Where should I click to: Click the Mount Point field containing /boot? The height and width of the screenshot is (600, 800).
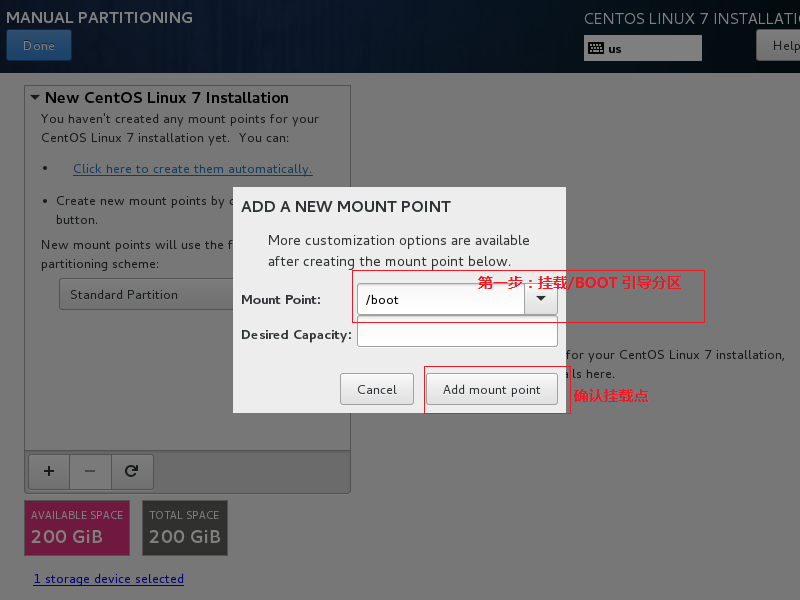point(440,299)
